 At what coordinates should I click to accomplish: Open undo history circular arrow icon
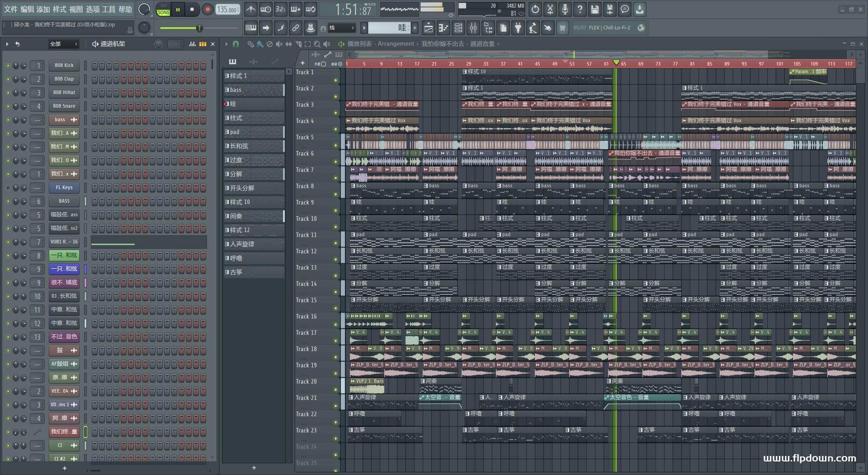click(535, 9)
